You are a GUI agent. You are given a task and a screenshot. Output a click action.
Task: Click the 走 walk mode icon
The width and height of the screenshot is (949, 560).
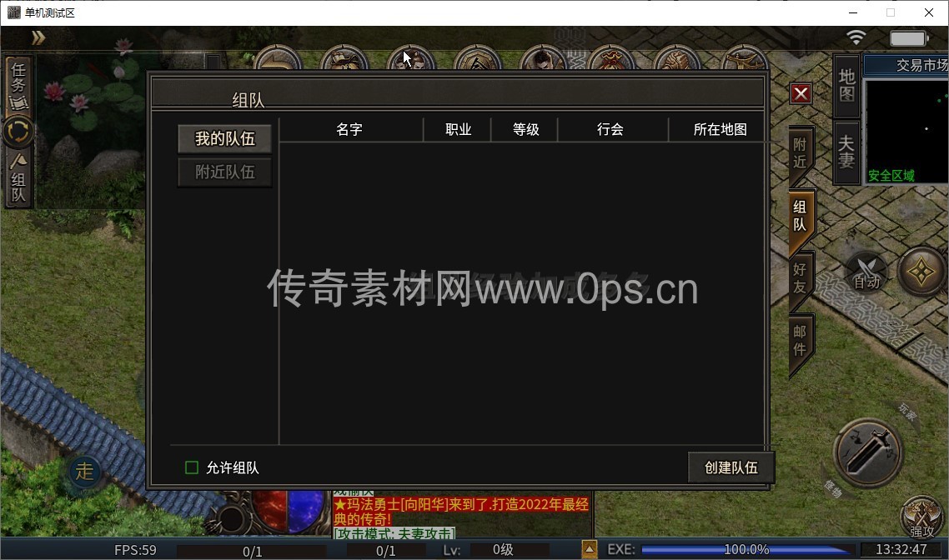coord(84,471)
